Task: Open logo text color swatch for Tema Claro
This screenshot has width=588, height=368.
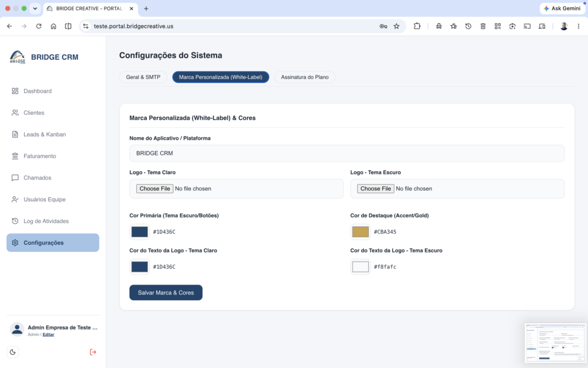Action: 140,267
